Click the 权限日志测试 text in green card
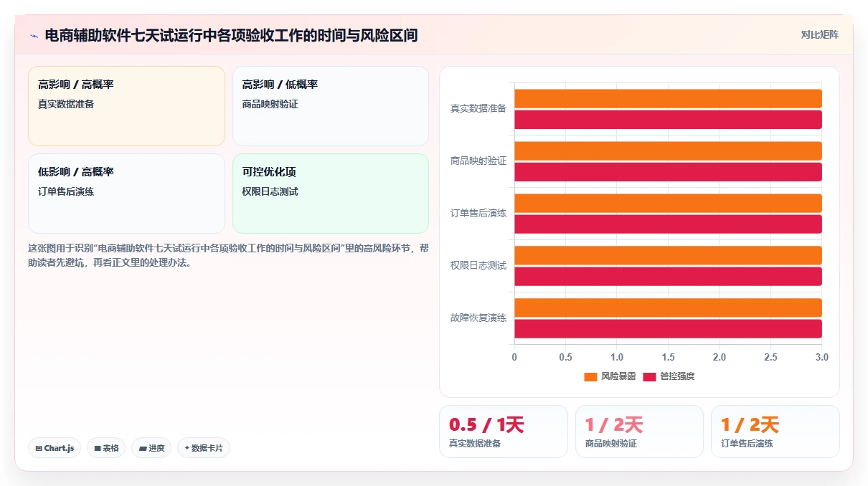The width and height of the screenshot is (868, 486). click(270, 191)
